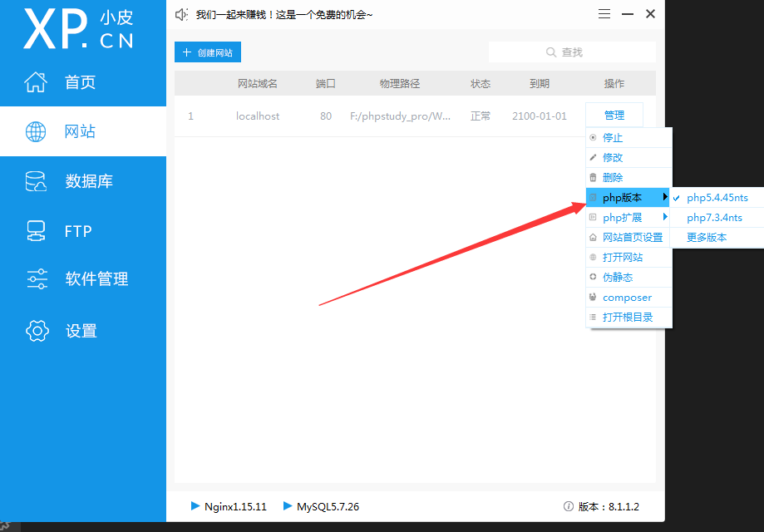This screenshot has height=532, width=764.
Task: Click the sliders icon beside 软件管理
Action: (37, 278)
